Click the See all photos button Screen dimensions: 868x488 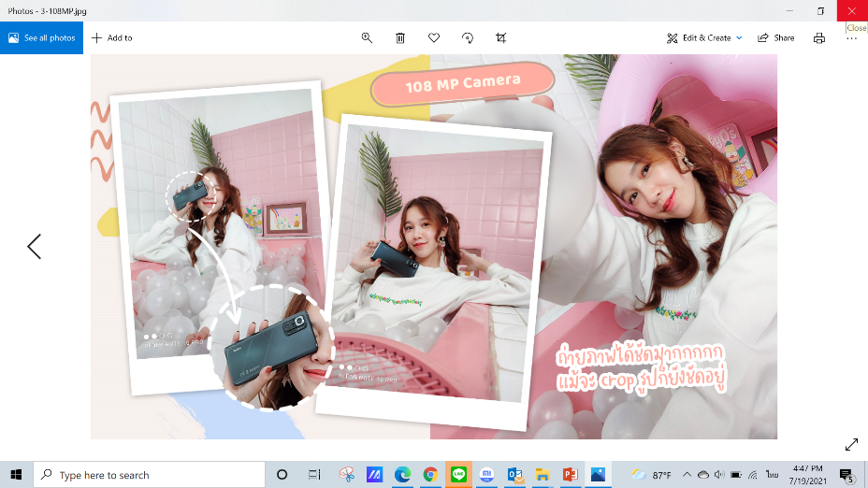41,37
